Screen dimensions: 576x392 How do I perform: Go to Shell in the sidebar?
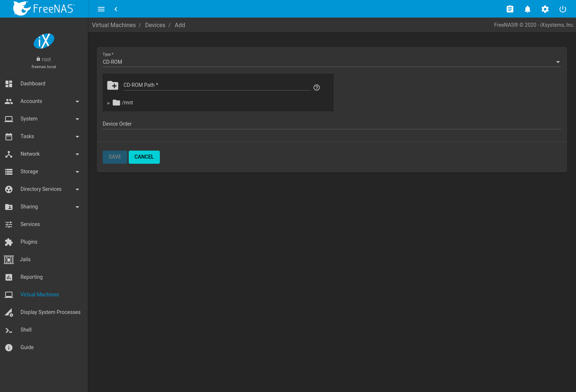click(26, 330)
